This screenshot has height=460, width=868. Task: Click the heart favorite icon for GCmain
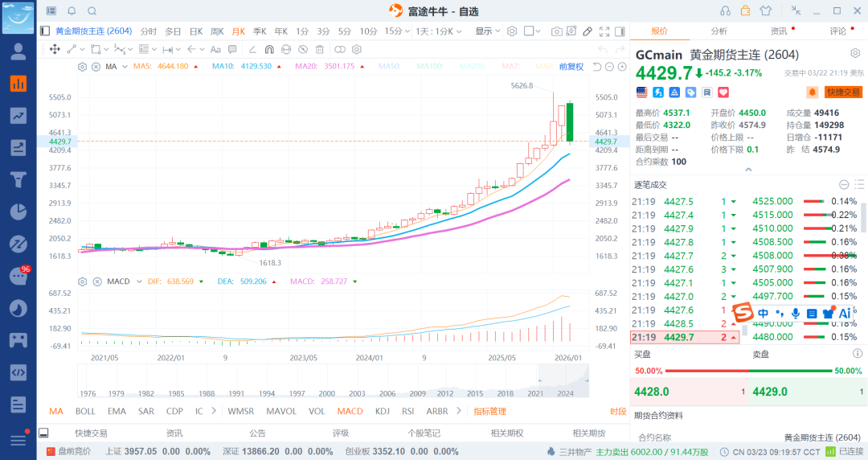pyautogui.click(x=700, y=92)
